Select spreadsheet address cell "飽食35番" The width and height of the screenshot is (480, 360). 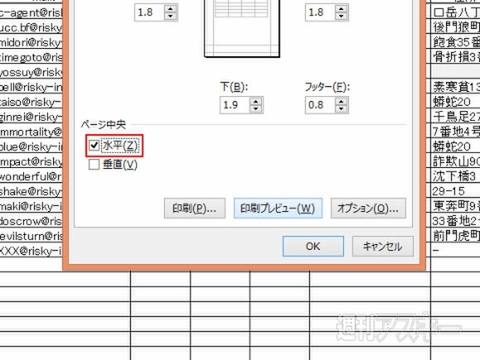[x=455, y=42]
